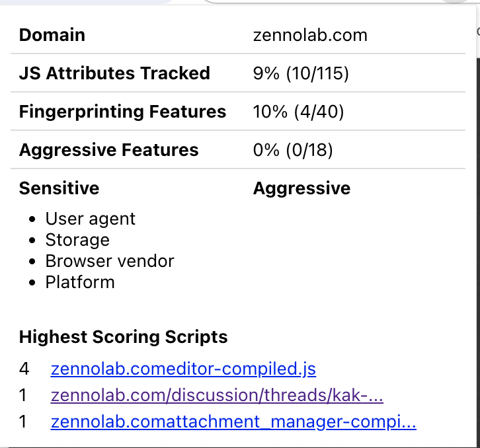Select the zennolab.com domain value
480x448 pixels.
pos(310,35)
